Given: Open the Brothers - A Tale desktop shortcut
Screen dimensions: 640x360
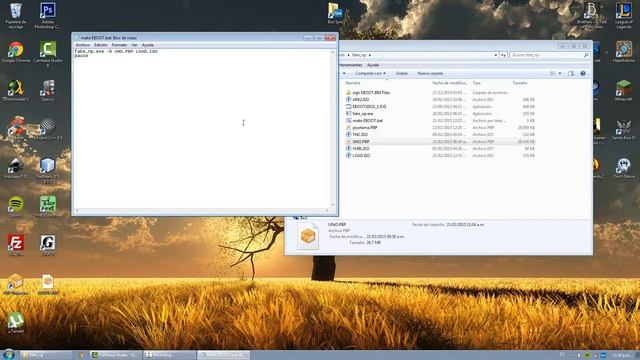Looking at the screenshot, I should (x=592, y=16).
